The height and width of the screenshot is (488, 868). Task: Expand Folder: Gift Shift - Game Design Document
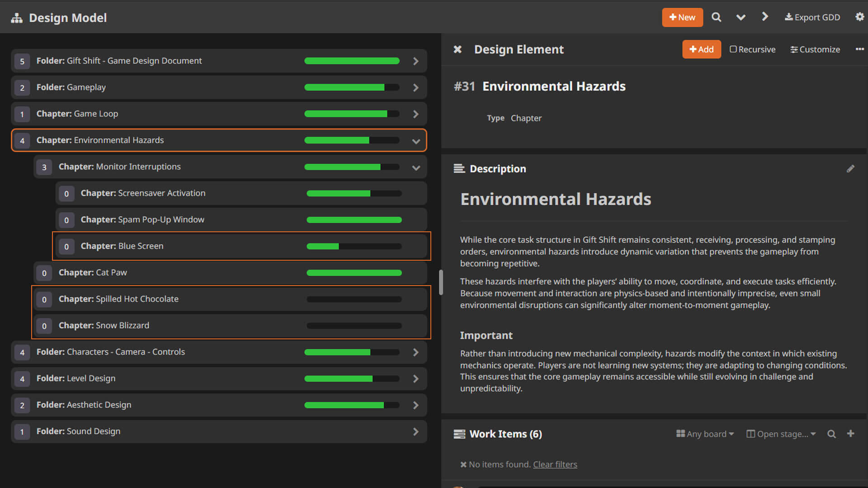coord(415,61)
